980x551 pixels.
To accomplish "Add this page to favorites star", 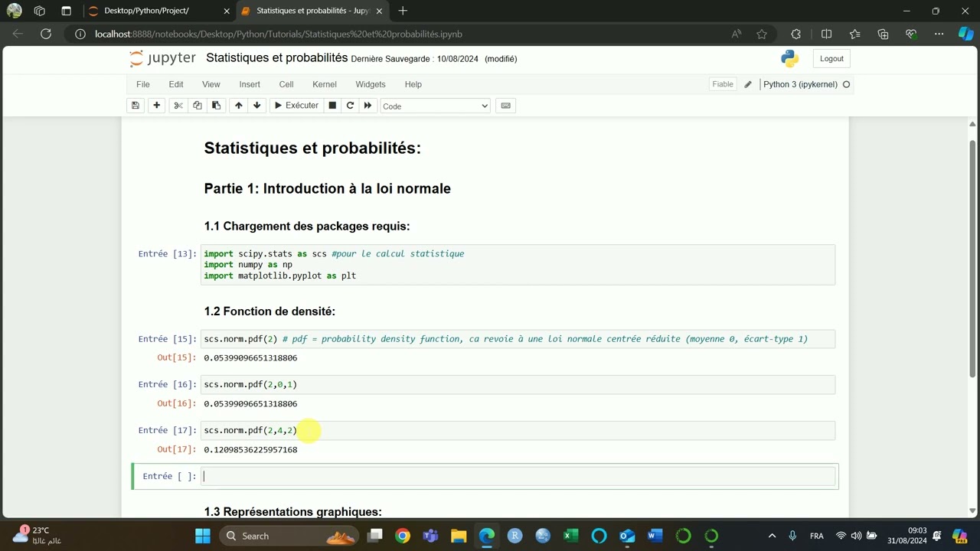I will [762, 34].
